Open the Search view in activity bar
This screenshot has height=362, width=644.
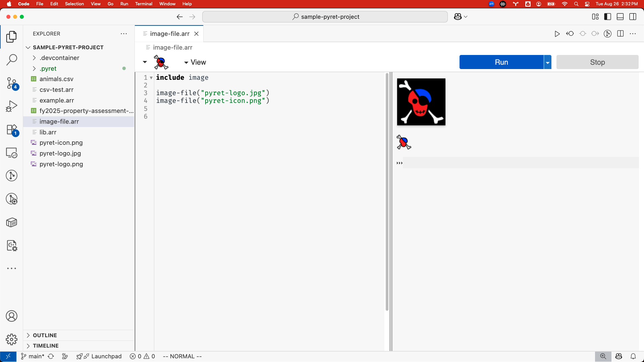point(11,60)
